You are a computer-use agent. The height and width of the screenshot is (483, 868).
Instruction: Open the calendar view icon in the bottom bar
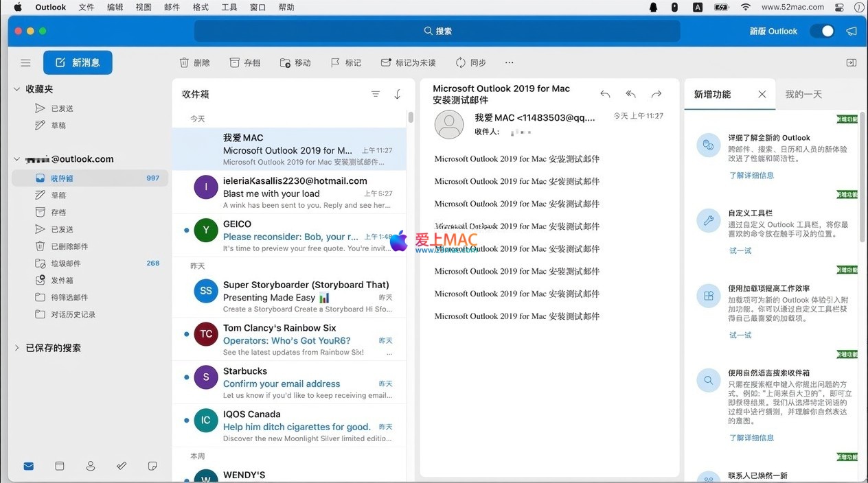(x=60, y=466)
